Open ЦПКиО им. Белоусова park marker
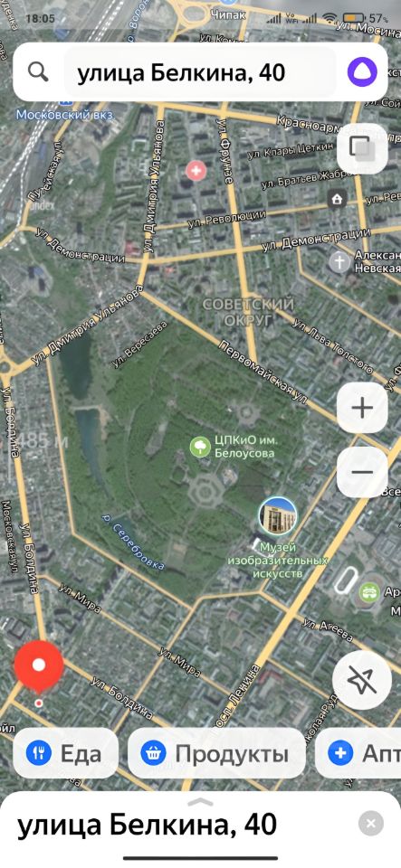 tap(199, 446)
